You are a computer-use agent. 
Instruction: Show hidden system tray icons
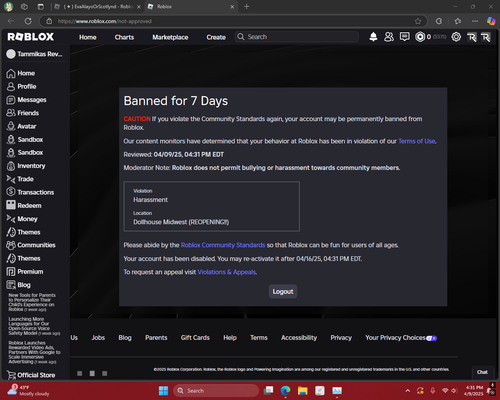[x=408, y=390]
